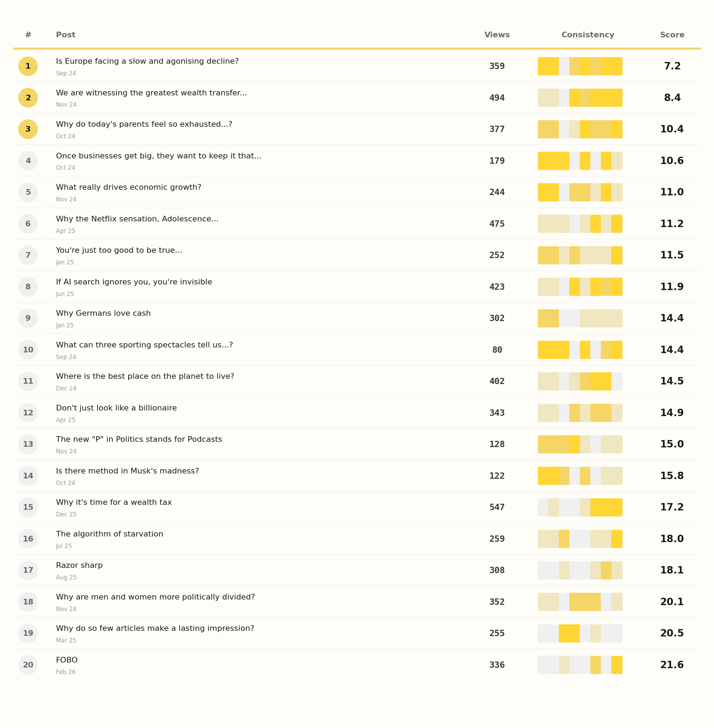
Task: Click the rank 15 circle badge
Action: [x=28, y=507]
